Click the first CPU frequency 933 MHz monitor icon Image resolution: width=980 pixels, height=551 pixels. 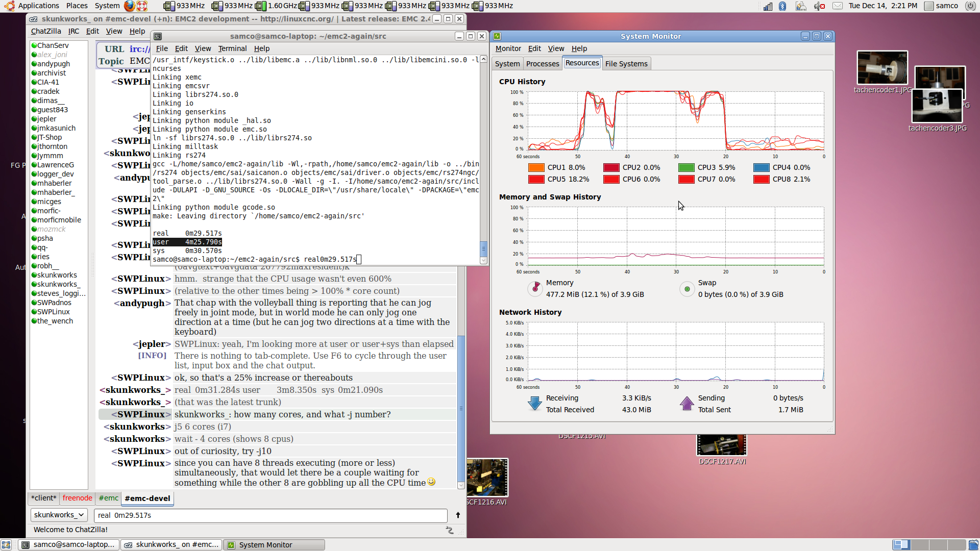[x=169, y=6]
